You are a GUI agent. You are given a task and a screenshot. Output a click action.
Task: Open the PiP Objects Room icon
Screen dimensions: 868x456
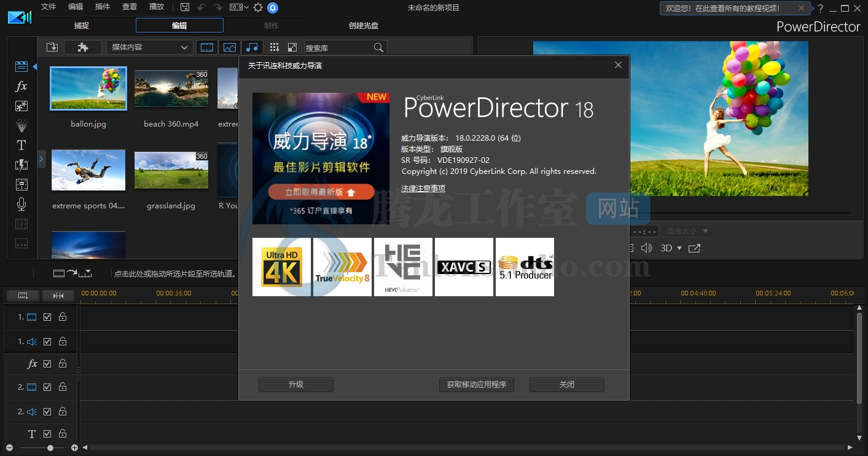click(22, 106)
